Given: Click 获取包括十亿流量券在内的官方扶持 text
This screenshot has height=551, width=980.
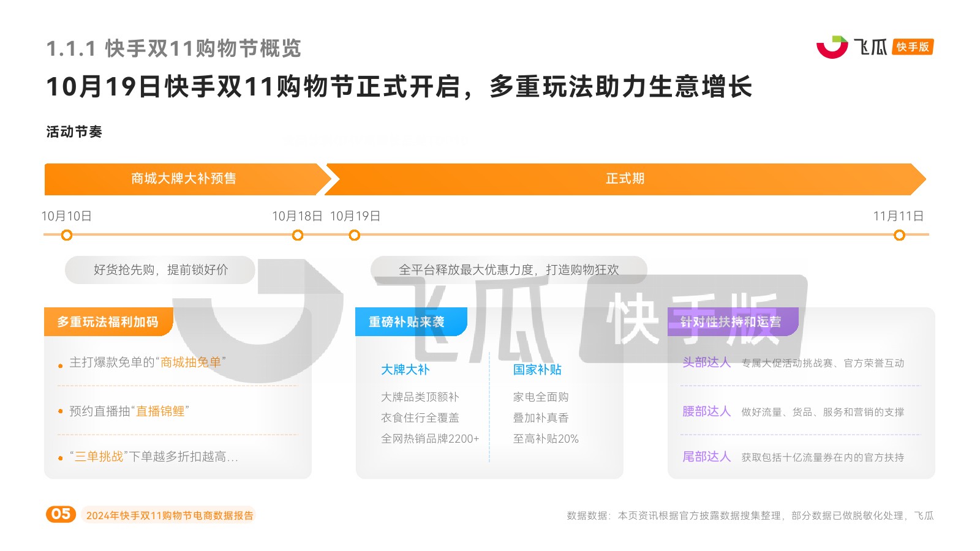Looking at the screenshot, I should click(823, 458).
